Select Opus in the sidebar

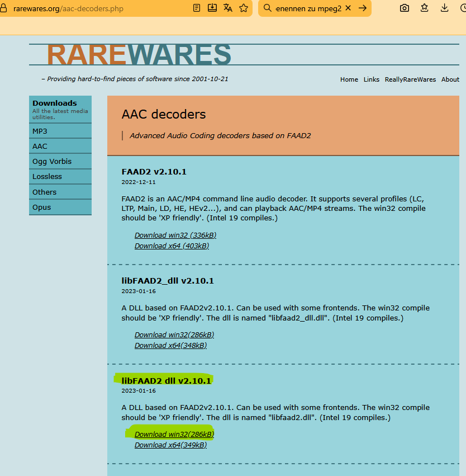coord(60,208)
